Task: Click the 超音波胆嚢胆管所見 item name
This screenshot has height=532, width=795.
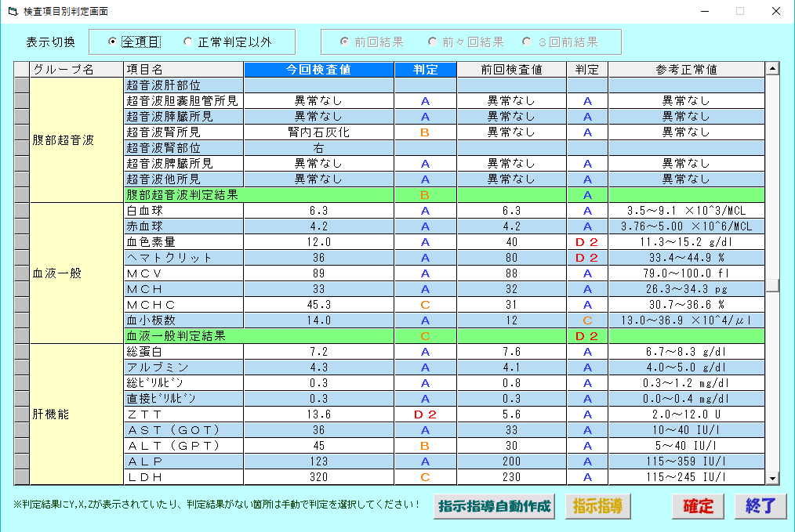Action: tap(183, 101)
